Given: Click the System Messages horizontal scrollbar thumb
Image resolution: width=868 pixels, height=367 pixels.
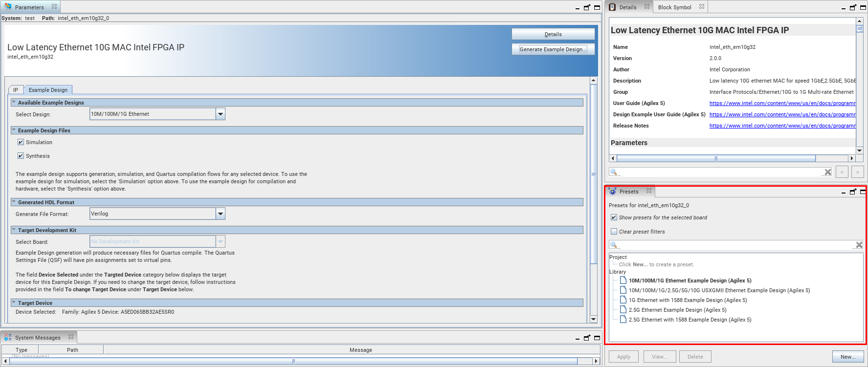Looking at the screenshot, I should [x=293, y=361].
